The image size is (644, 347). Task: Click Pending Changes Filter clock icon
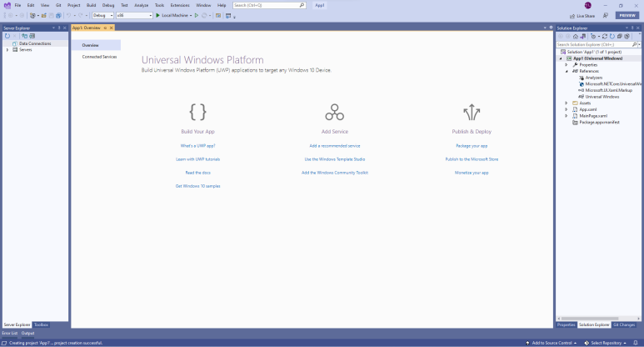[x=593, y=36]
